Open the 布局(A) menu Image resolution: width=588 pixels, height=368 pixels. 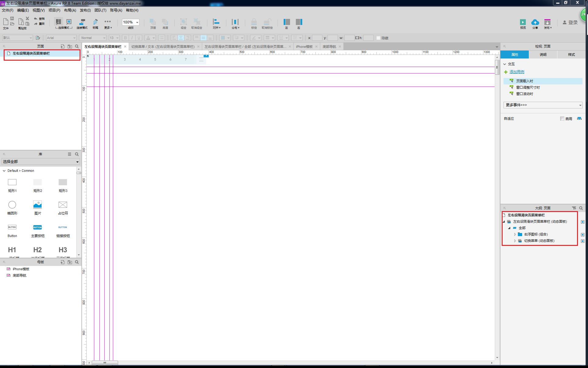coord(70,10)
